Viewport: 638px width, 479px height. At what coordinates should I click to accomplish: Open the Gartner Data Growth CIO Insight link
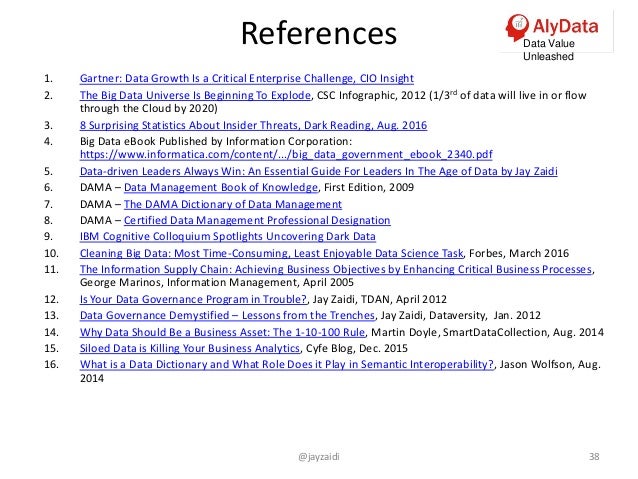coord(247,78)
